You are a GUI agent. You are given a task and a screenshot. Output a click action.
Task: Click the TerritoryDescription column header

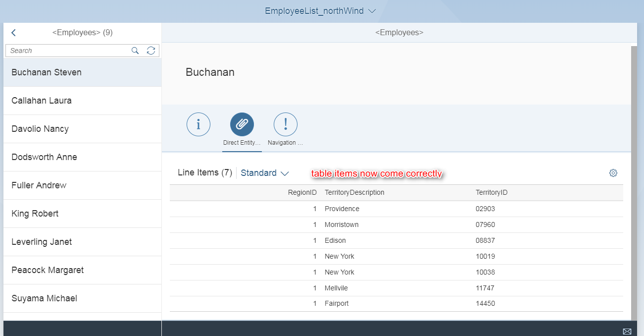[355, 192]
